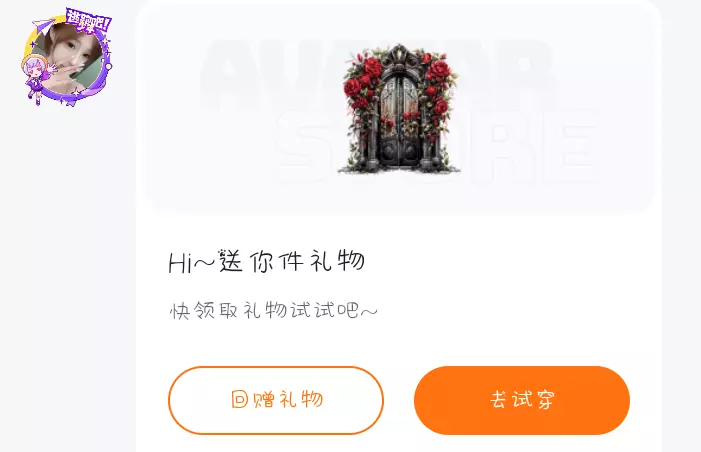Open the rose gate gift image
This screenshot has width=701, height=452.
tap(399, 109)
